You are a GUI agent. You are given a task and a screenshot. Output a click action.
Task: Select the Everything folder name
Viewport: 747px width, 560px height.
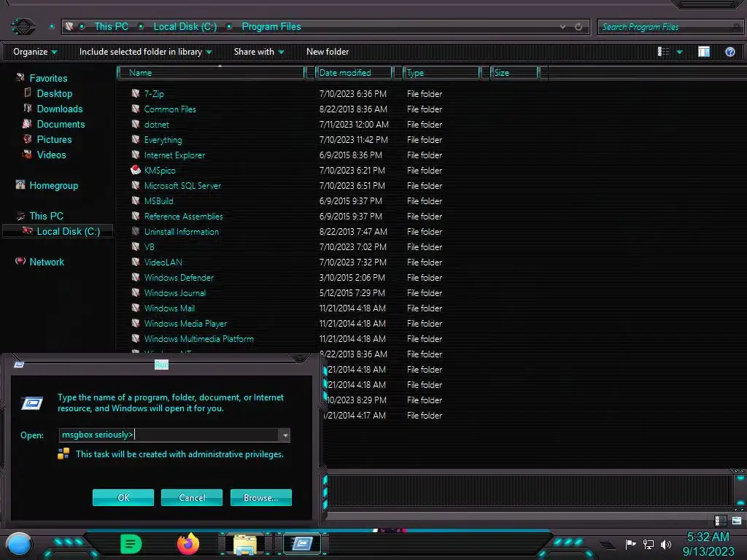(163, 139)
